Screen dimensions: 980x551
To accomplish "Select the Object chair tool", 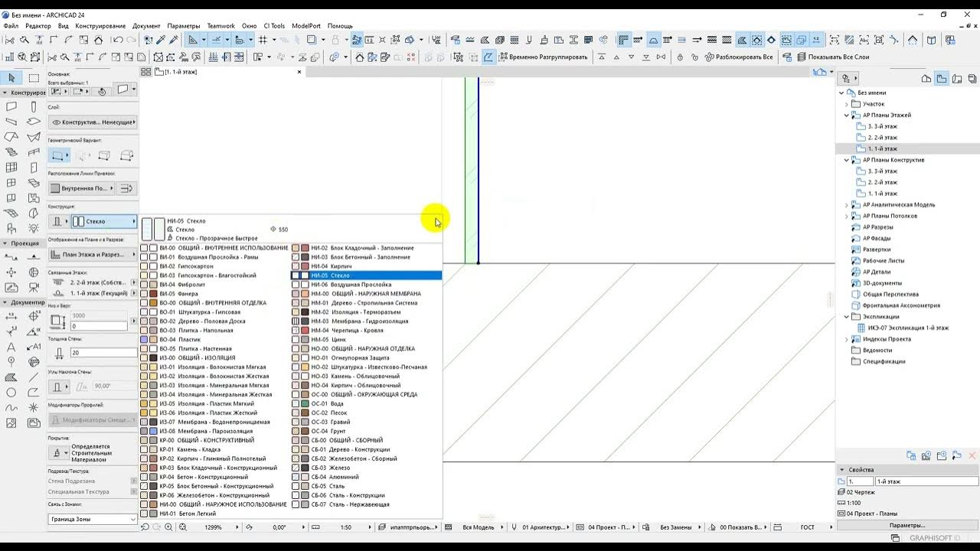I will tap(11, 228).
